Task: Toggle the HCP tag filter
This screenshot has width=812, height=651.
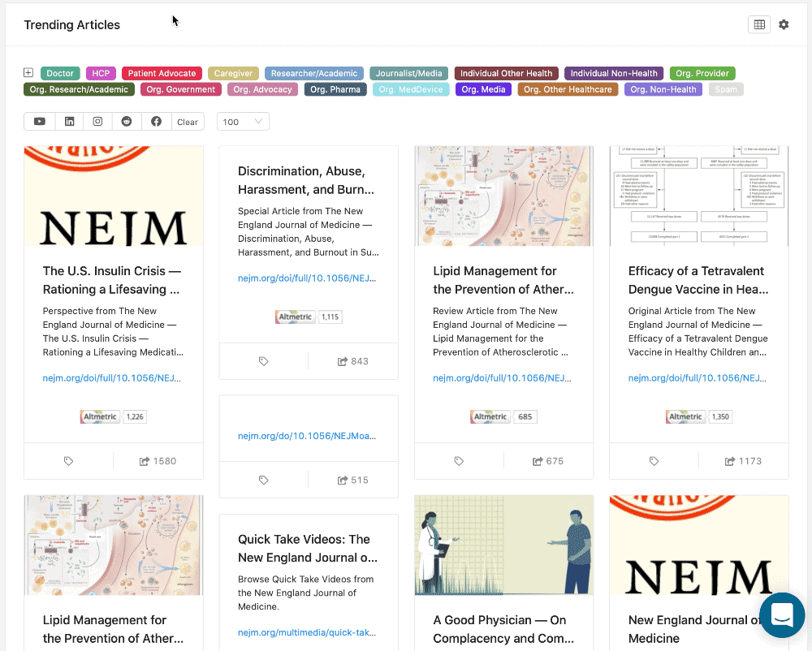Action: 101,74
